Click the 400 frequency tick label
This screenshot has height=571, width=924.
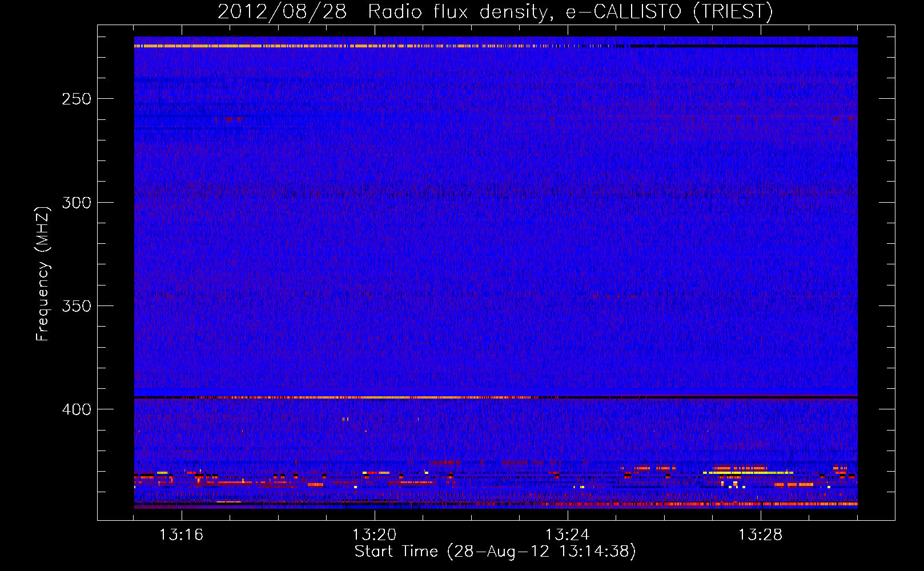[77, 409]
